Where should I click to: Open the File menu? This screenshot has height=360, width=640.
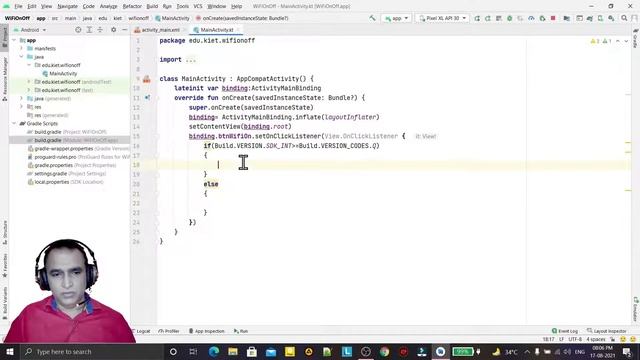tap(18, 7)
